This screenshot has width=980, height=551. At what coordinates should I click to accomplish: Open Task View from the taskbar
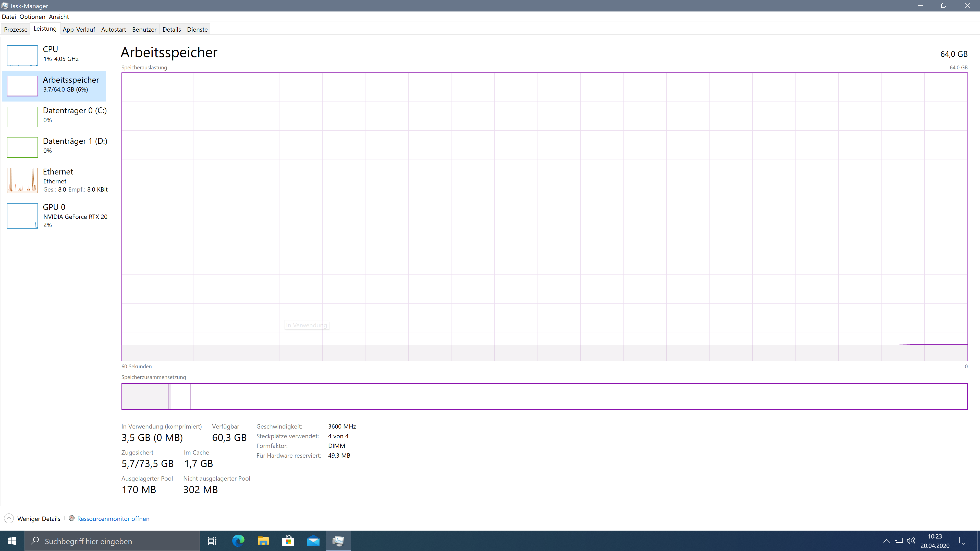pyautogui.click(x=212, y=541)
